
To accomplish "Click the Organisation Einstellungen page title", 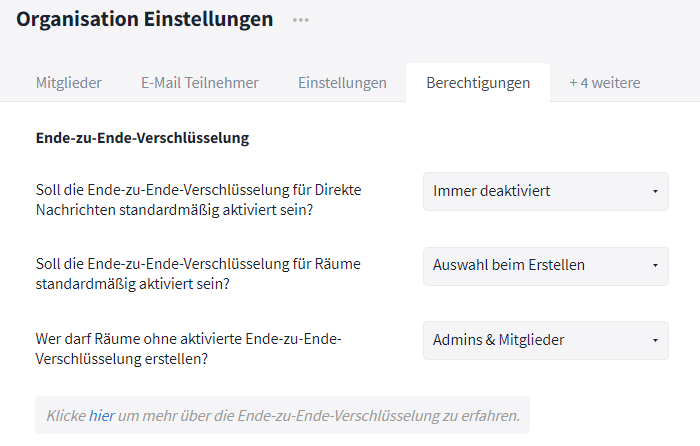I will [145, 20].
